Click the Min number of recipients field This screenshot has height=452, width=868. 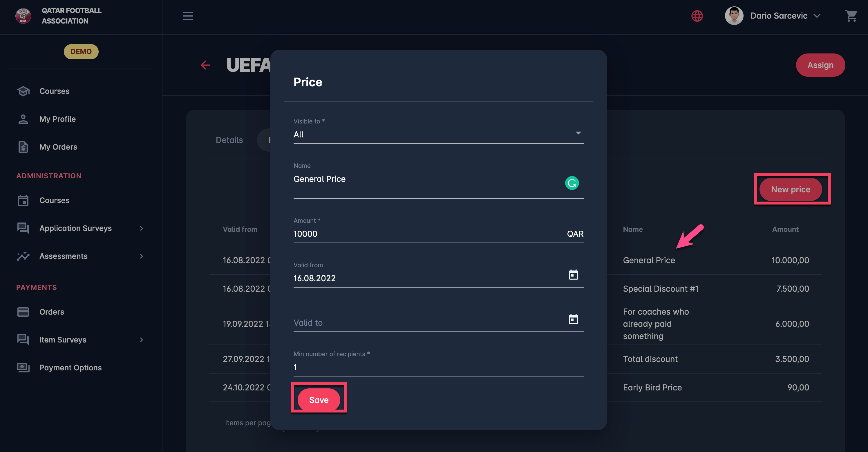pos(438,367)
